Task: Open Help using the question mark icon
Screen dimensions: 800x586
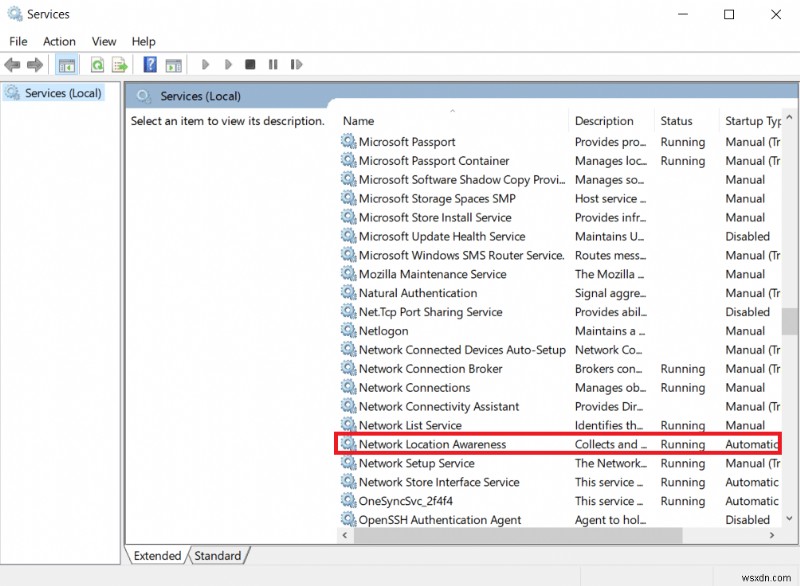Action: coord(149,64)
